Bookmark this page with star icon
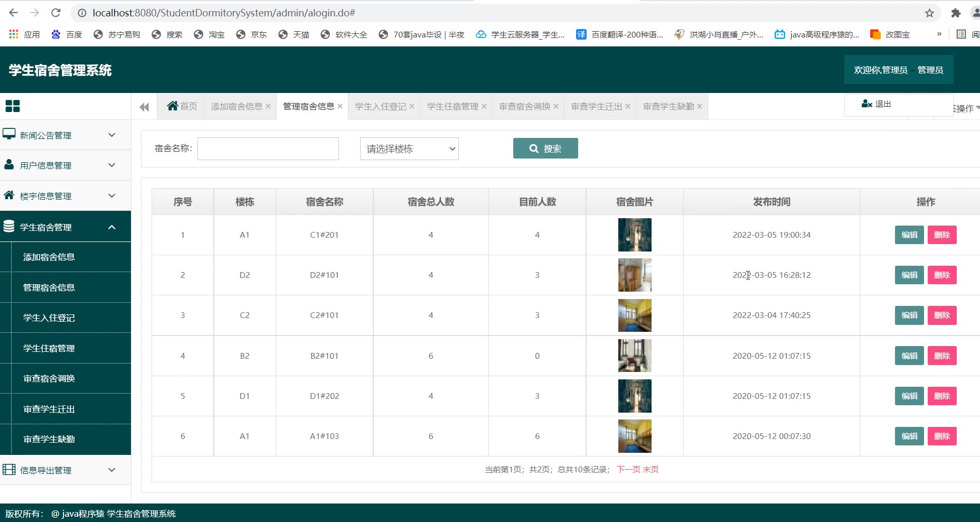 (929, 13)
